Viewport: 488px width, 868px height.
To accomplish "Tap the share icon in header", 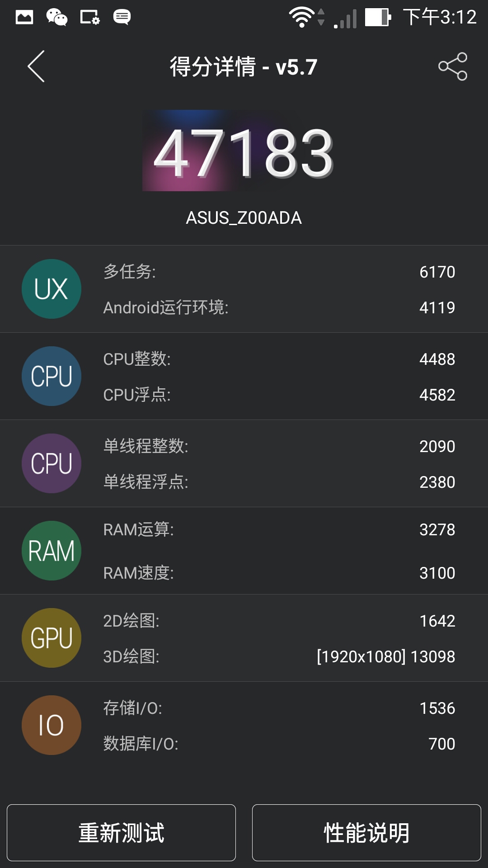I will click(x=453, y=66).
